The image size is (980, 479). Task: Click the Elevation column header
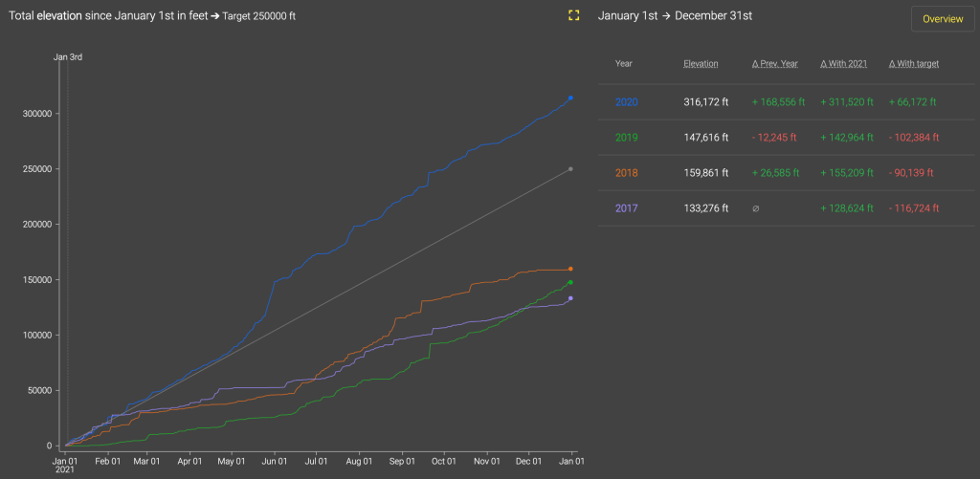[701, 64]
